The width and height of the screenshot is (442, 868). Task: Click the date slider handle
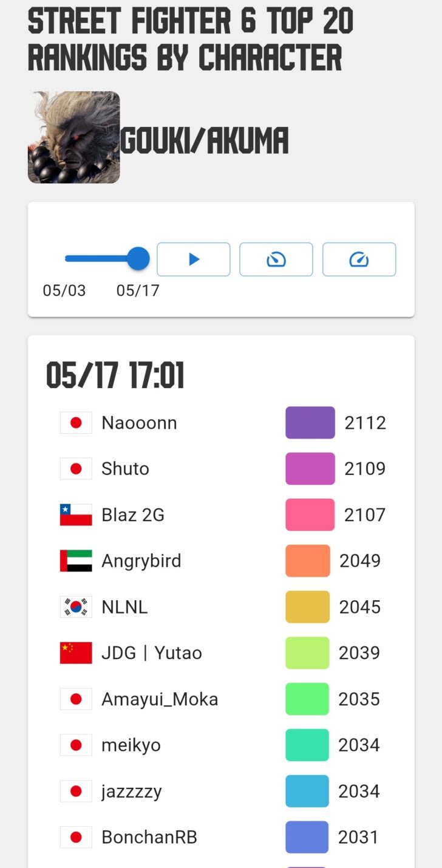(x=138, y=258)
